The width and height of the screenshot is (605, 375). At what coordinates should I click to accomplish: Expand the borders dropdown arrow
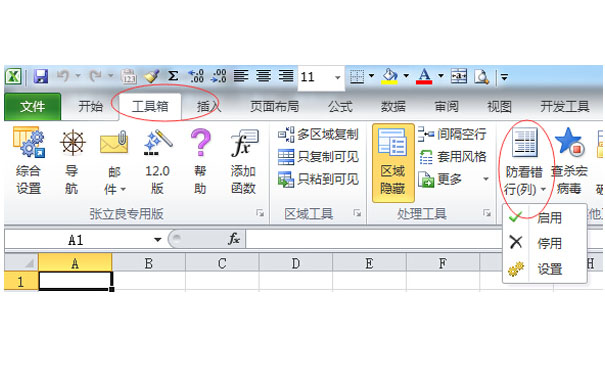click(372, 76)
